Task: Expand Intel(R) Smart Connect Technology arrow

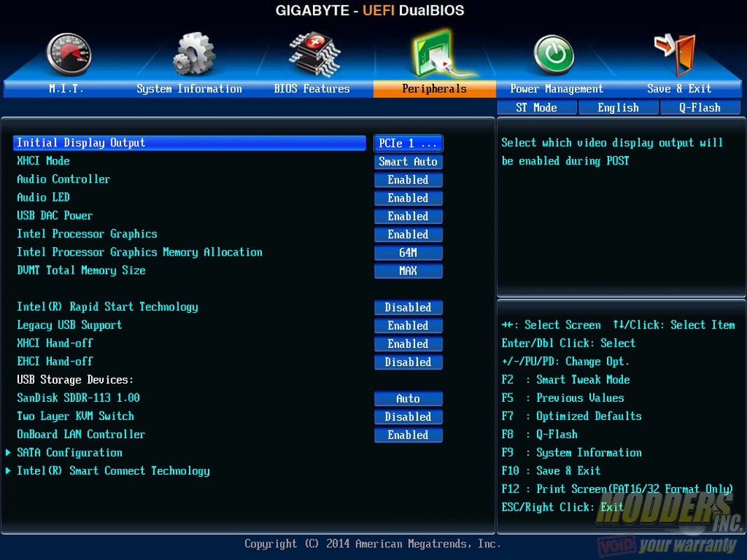Action: click(x=8, y=470)
